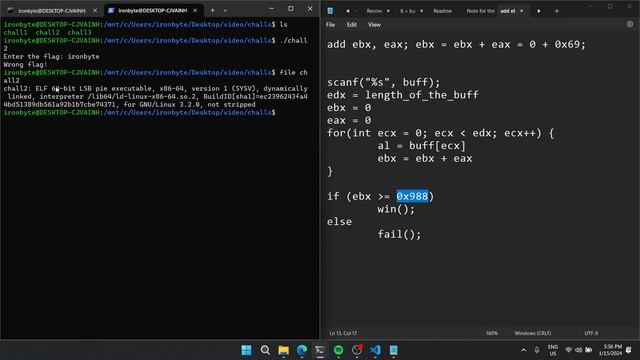Open the volume speaker tray icon

[578, 350]
